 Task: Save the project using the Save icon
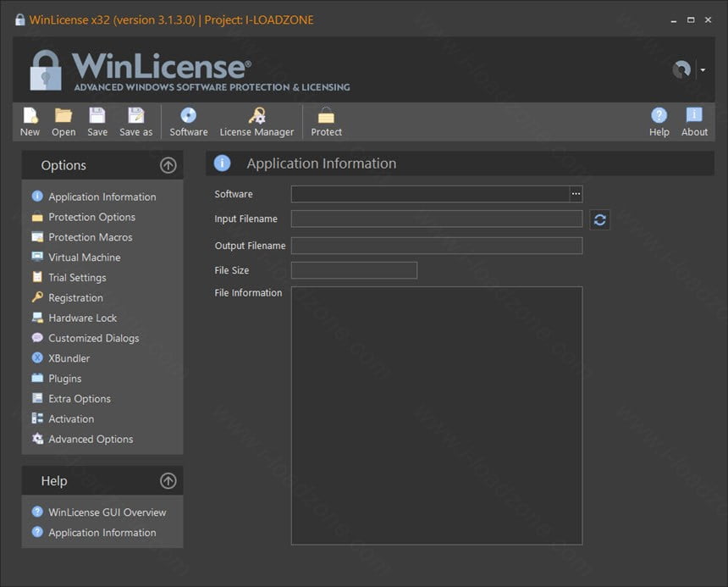click(x=97, y=115)
